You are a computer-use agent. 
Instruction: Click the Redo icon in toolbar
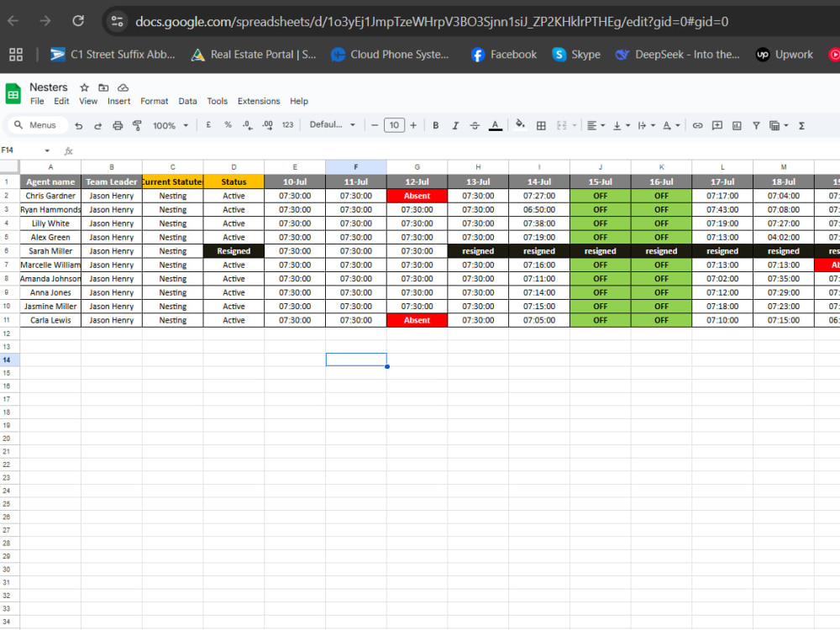coord(97,125)
